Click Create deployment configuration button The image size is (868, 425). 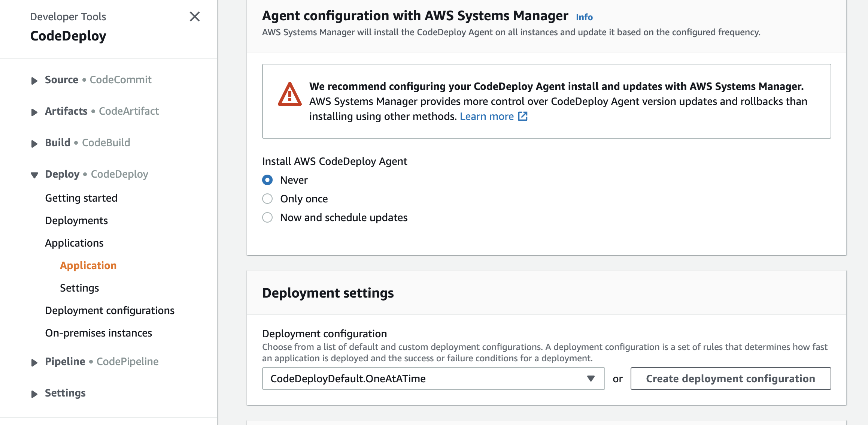(x=731, y=379)
